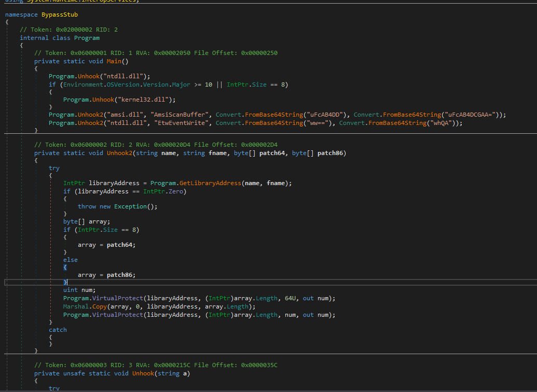Click the catch keyword
The image size is (537, 392).
(58, 330)
